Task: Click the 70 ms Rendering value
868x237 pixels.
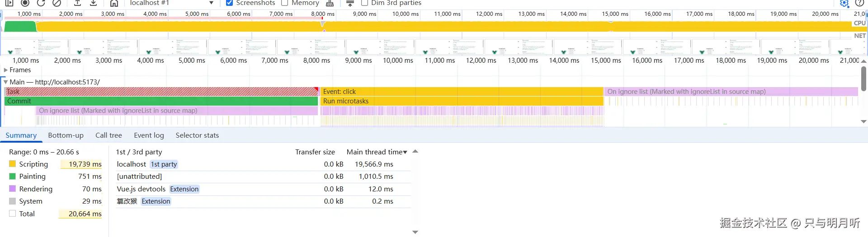Action: 92,189
